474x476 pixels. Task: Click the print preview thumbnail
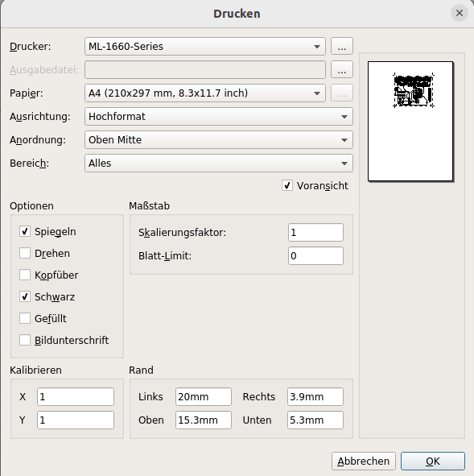tap(410, 122)
